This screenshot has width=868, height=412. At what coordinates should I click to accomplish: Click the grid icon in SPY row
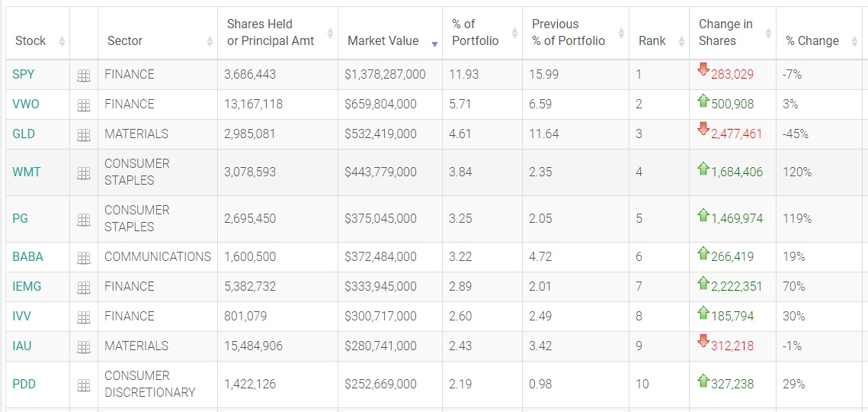(84, 76)
